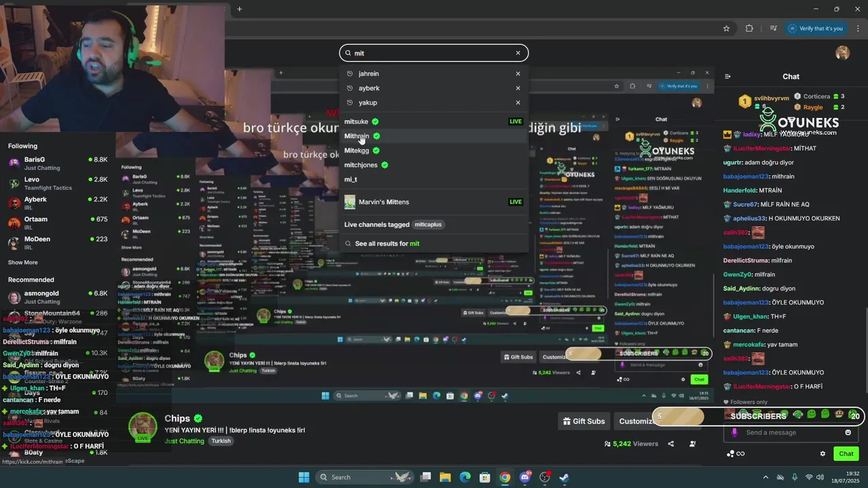Viewport: 868px width, 488px height.
Task: Open the Mithrain channel suggestion
Action: (434, 136)
